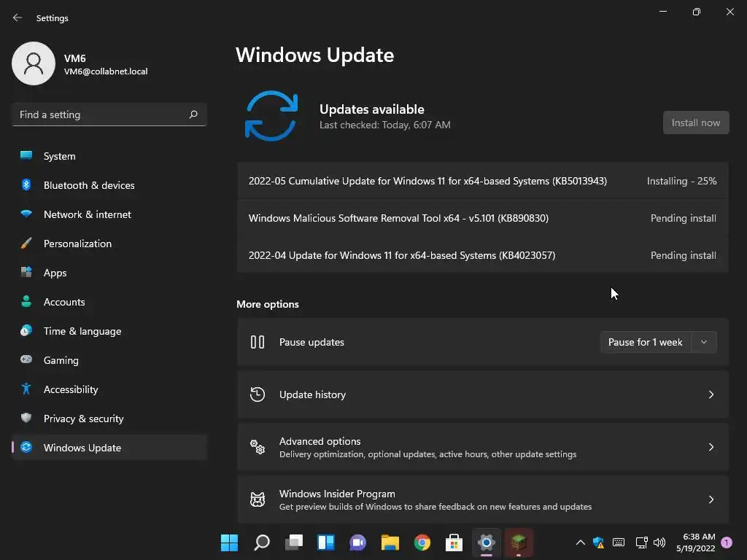
Task: Open the Minecraft block icon on the taskbar
Action: (519, 542)
